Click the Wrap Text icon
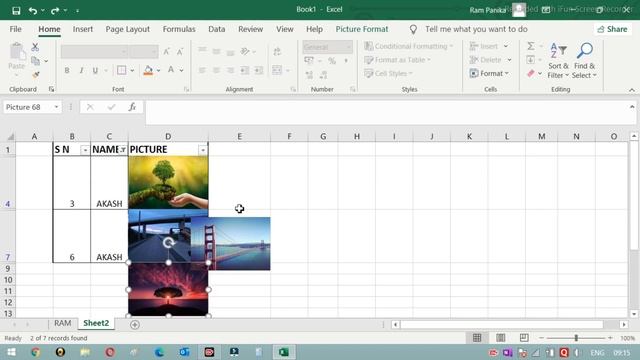This screenshot has height=360, width=640. click(x=277, y=51)
